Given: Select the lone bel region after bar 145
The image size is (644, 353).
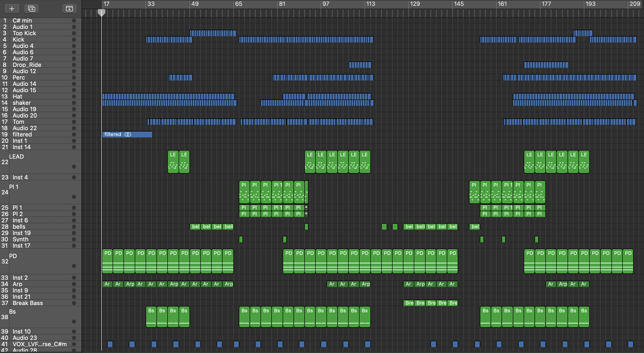Looking at the screenshot, I should (x=474, y=227).
